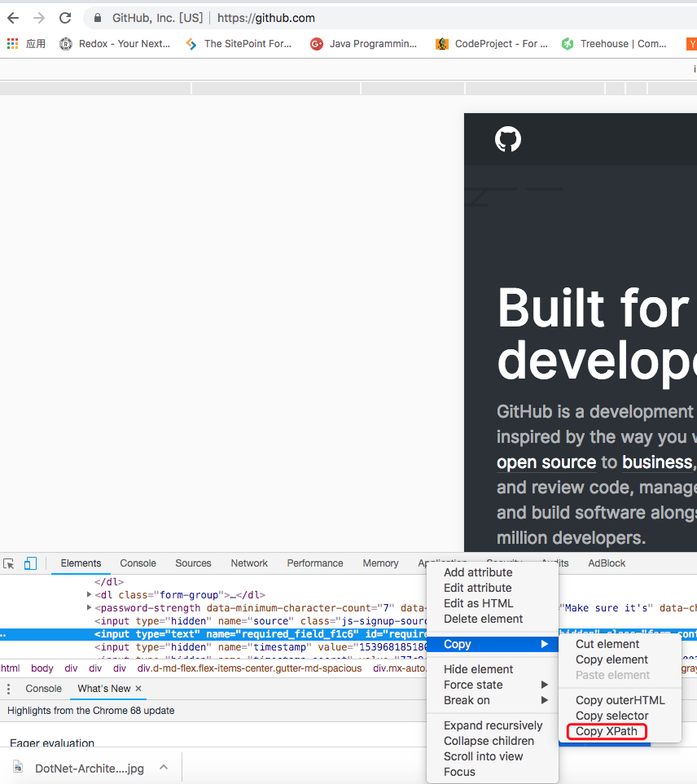The width and height of the screenshot is (697, 784).
Task: Click html in the breadcrumb trail
Action: click(11, 668)
